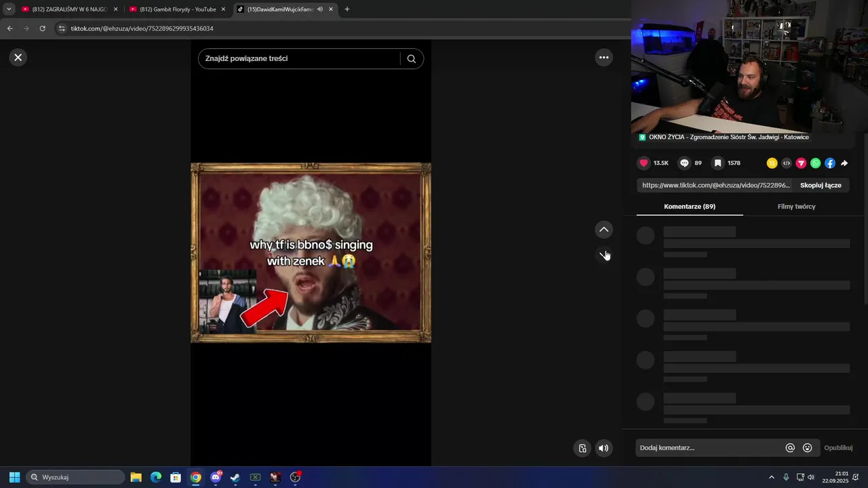Click the TikTok video frame to pause
The image size is (868, 488).
tap(311, 253)
